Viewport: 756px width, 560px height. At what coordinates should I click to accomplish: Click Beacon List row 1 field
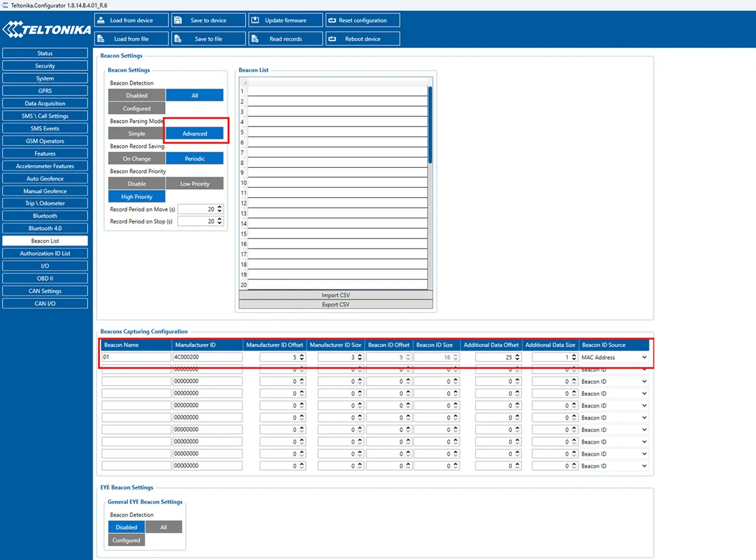(337, 91)
